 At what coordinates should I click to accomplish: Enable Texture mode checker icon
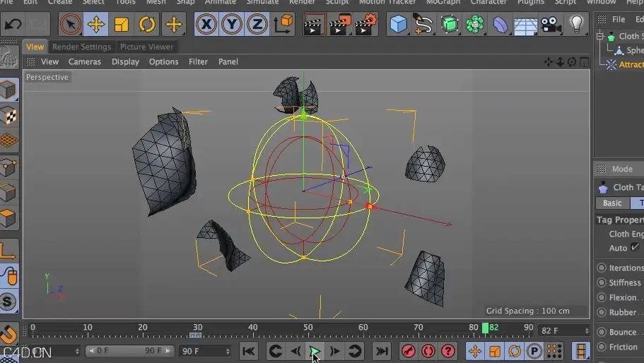tap(8, 115)
